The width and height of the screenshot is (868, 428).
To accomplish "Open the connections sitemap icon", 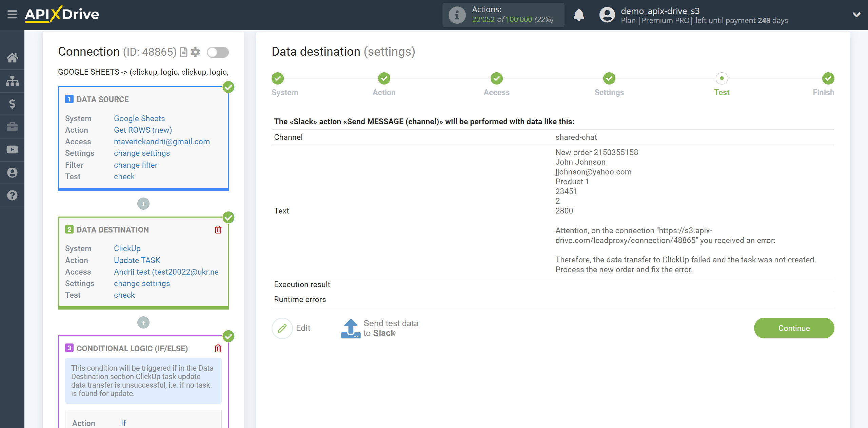I will pos(12,81).
